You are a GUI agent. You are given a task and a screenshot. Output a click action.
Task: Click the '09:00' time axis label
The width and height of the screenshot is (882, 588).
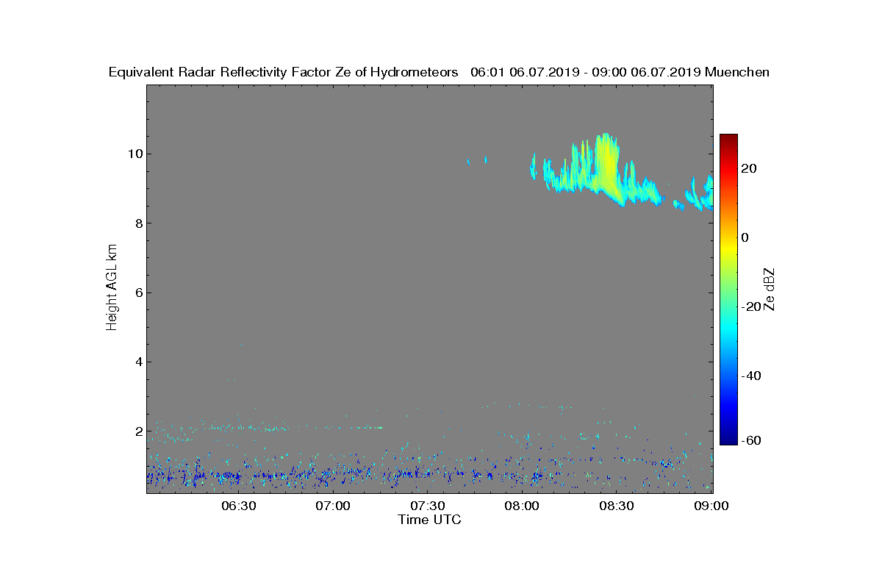coord(712,506)
